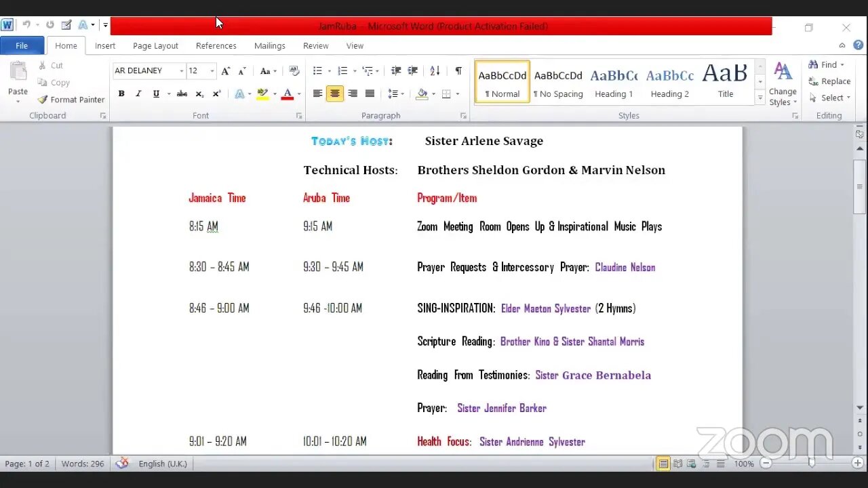
Task: Switch to the Page Layout tab
Action: click(155, 45)
